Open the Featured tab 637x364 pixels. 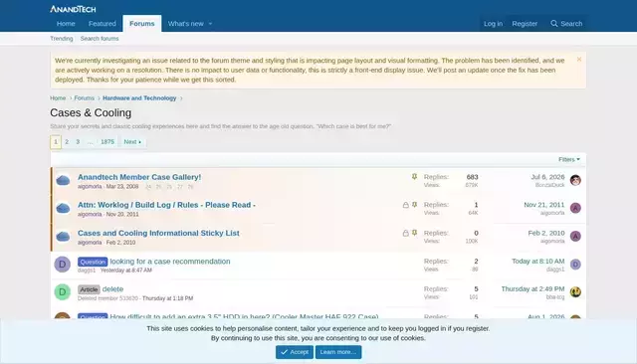pyautogui.click(x=102, y=24)
